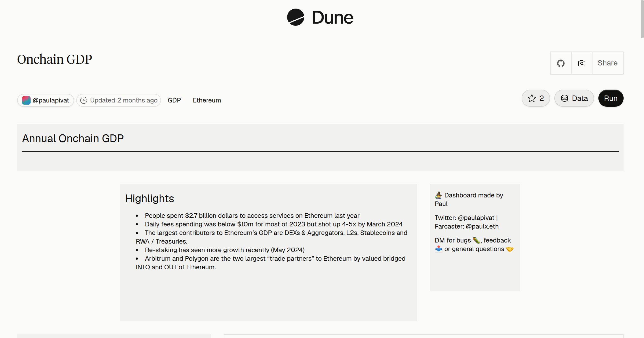Click the bug emoji after DM for bugs
Image resolution: width=644 pixels, height=338 pixels.
pos(476,240)
